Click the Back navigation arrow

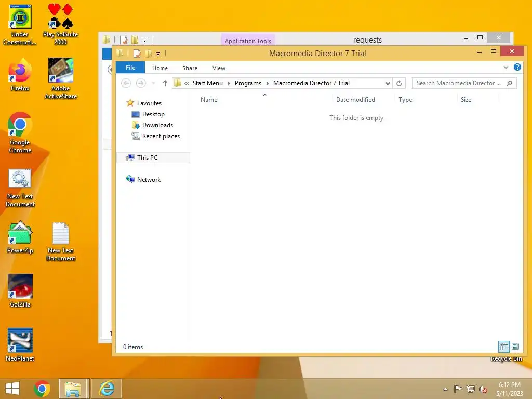[x=126, y=83]
